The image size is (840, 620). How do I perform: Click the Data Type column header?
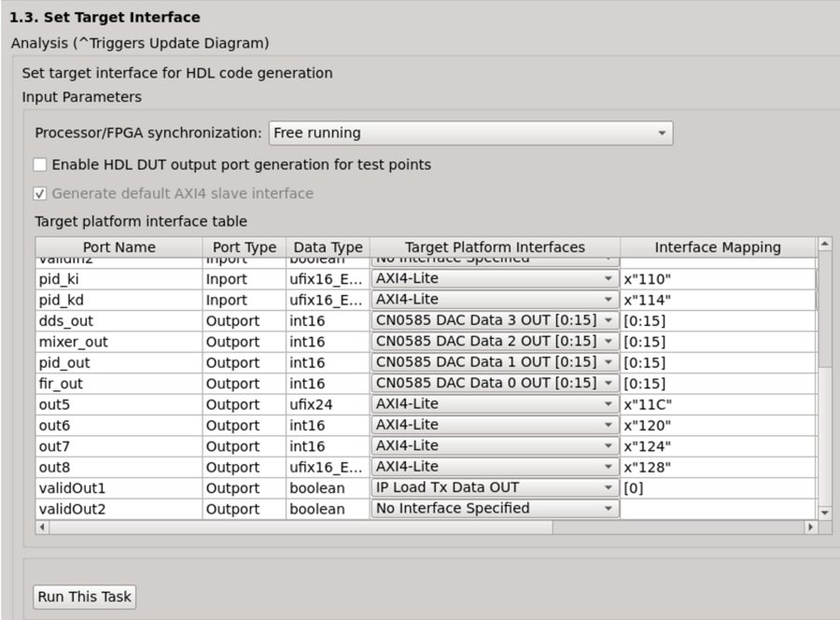point(328,247)
